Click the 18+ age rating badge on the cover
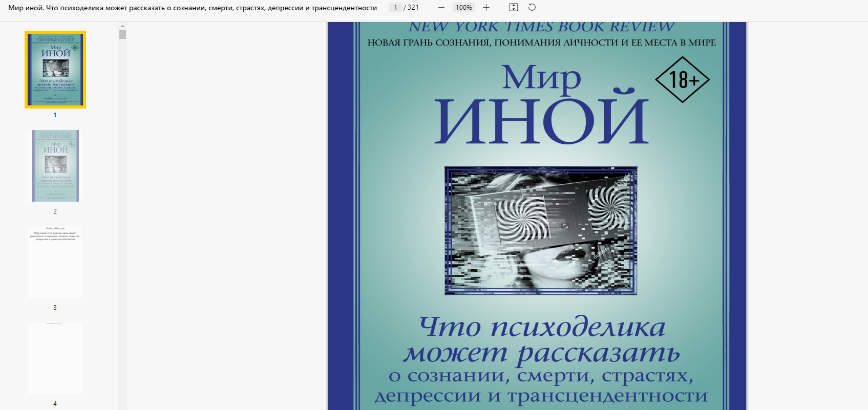 tap(682, 80)
